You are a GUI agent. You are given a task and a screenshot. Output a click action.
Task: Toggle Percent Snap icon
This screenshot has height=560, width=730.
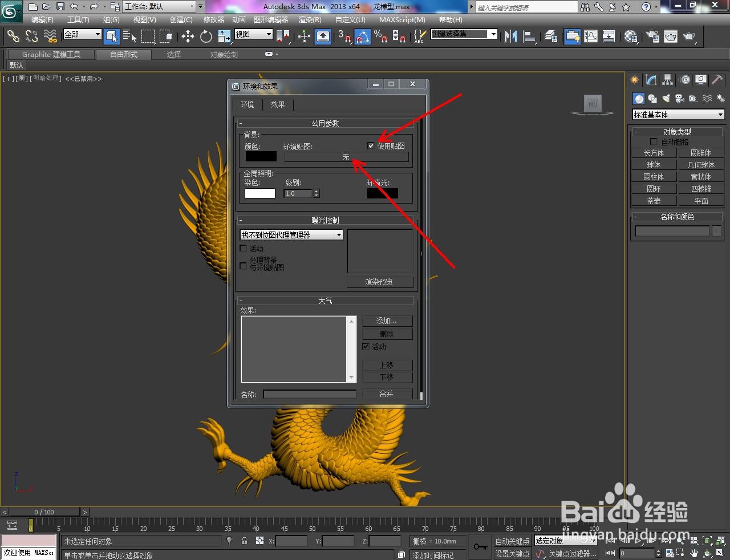pos(380,36)
